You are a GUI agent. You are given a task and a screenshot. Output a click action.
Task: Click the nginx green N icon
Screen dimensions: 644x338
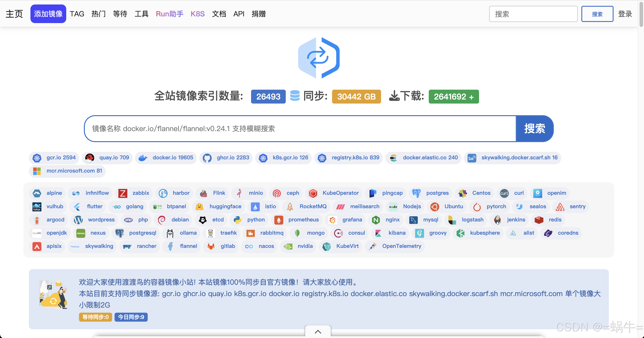point(376,220)
